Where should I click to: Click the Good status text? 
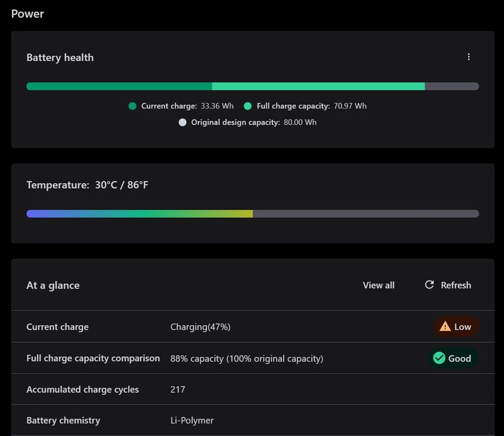coord(460,358)
